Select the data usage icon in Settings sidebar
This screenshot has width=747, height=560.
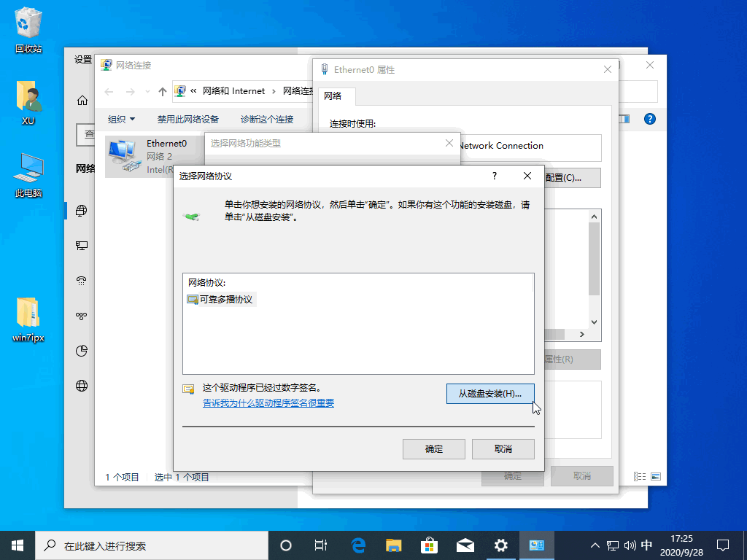click(82, 351)
